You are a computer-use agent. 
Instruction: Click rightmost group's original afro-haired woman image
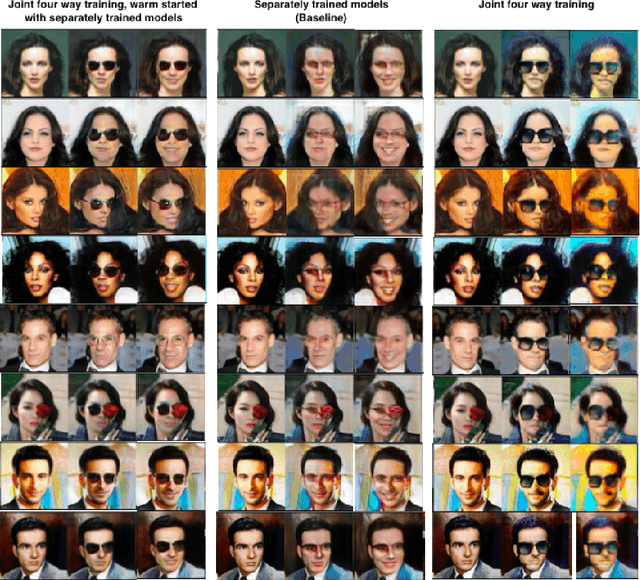click(468, 270)
